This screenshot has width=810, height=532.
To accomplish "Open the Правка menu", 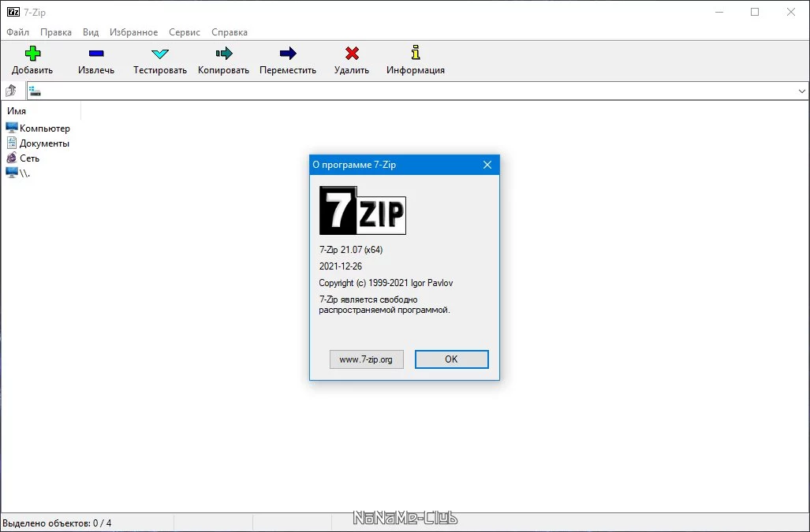I will pyautogui.click(x=56, y=32).
